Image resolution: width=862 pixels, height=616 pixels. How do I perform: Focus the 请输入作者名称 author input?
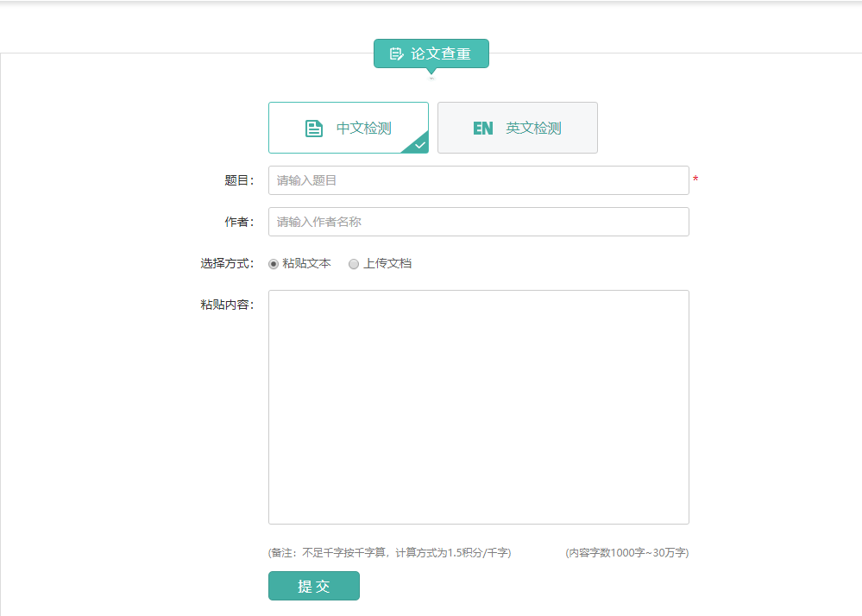[478, 222]
